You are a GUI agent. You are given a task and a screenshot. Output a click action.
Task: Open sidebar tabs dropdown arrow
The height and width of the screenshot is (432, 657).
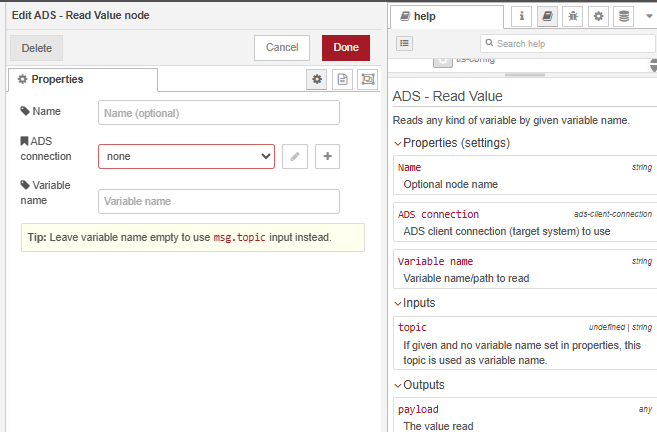point(649,16)
